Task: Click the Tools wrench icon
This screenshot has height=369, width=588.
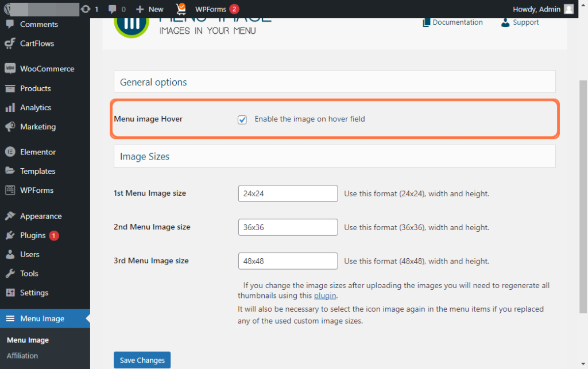Action: [10, 274]
